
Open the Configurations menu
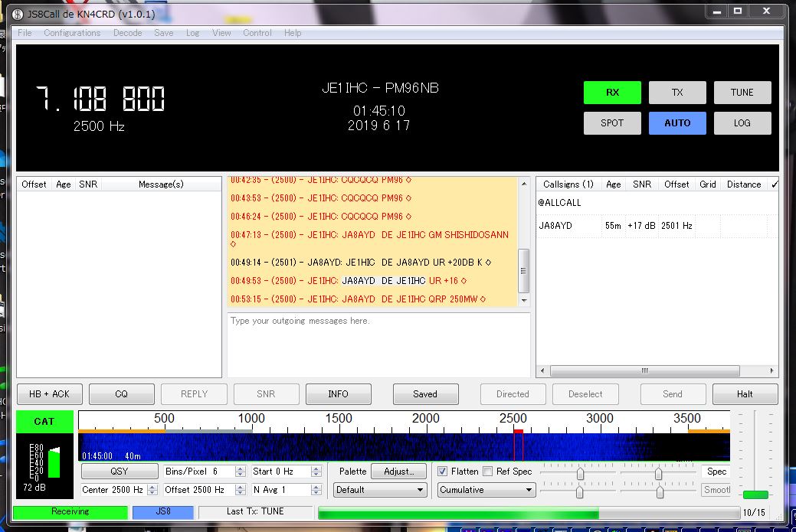tap(71, 33)
